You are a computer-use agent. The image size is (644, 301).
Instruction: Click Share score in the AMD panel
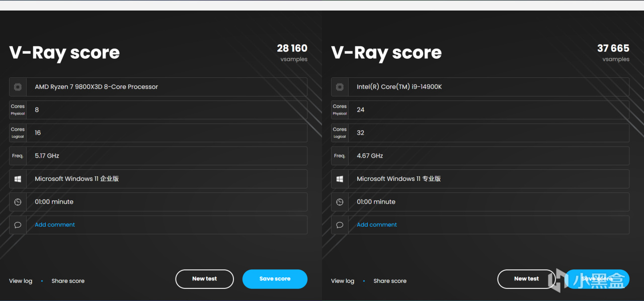click(68, 281)
